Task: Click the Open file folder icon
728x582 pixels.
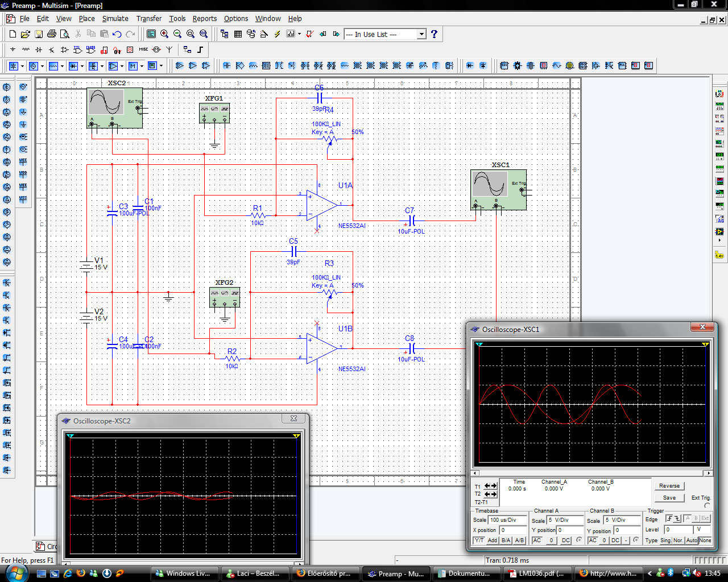Action: click(26, 34)
